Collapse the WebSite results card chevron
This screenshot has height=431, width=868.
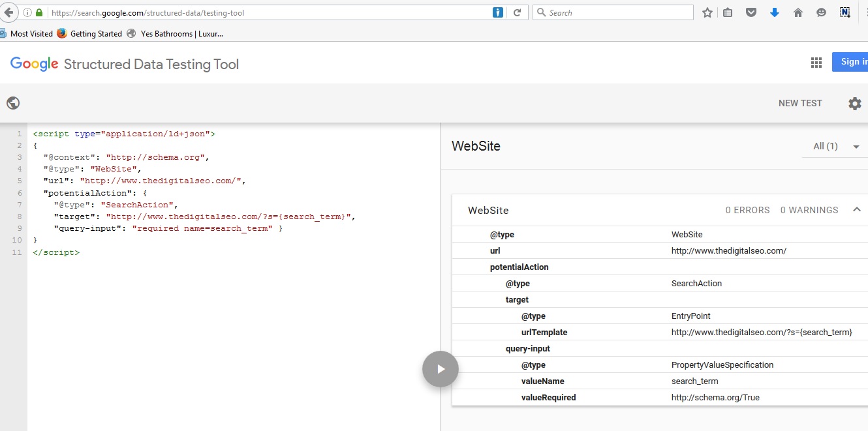[857, 210]
